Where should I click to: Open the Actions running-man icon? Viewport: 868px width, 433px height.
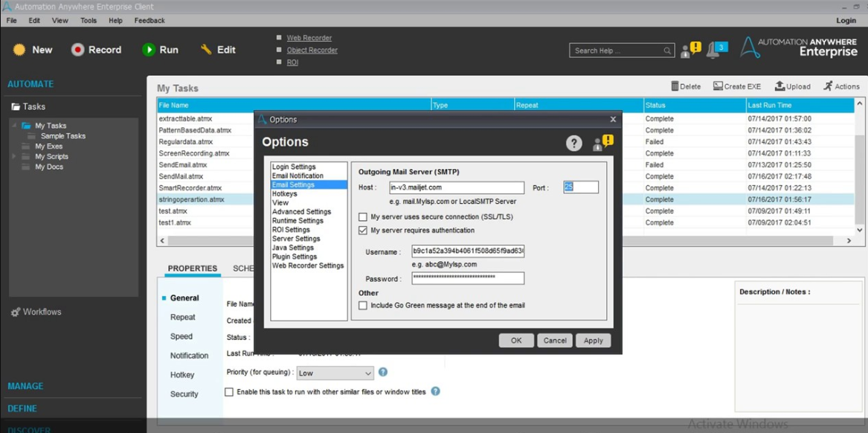pos(828,86)
